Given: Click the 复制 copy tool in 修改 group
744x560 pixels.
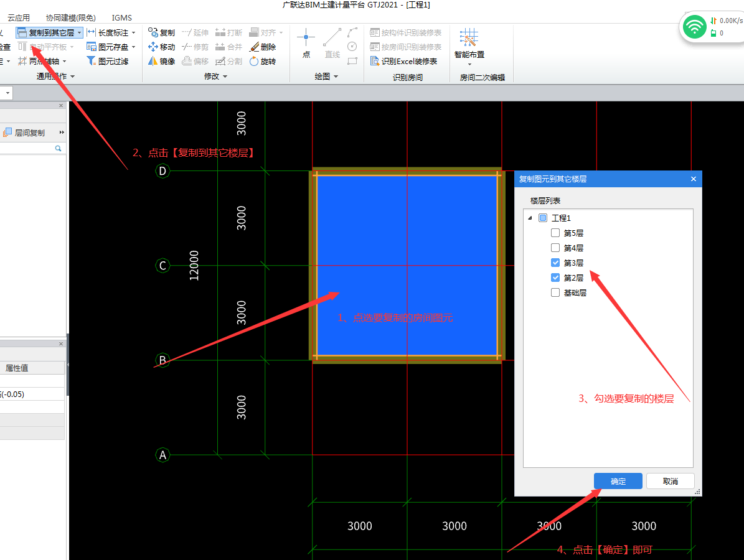Looking at the screenshot, I should click(x=161, y=33).
